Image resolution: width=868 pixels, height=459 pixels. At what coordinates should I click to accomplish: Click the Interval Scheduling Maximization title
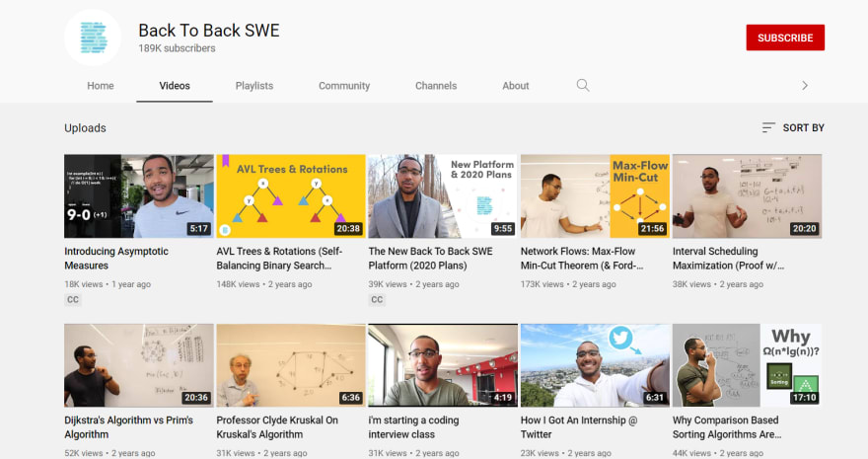click(x=729, y=258)
